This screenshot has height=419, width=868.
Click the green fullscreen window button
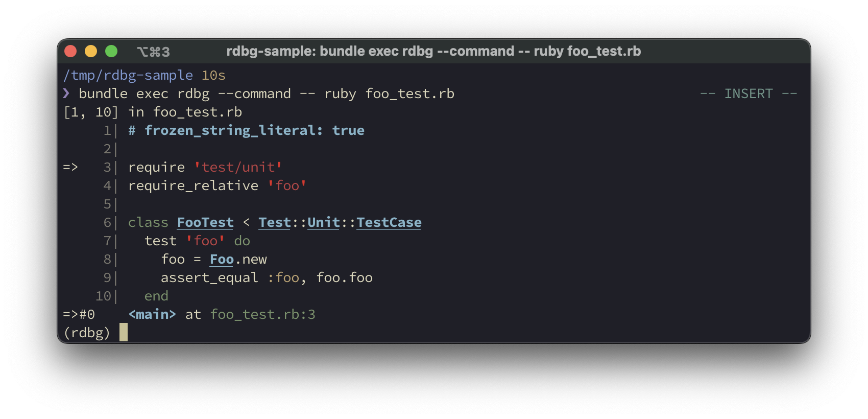pyautogui.click(x=111, y=51)
